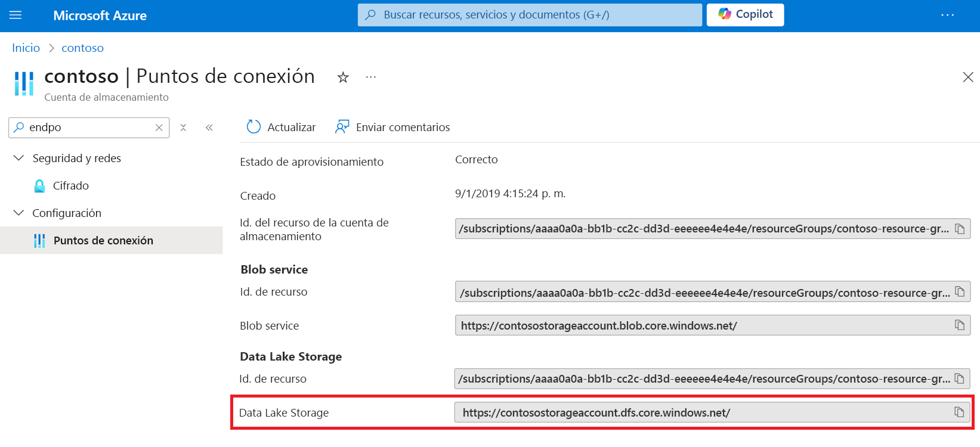
Task: Click the magnifier icon in menu search
Action: pyautogui.click(x=19, y=128)
